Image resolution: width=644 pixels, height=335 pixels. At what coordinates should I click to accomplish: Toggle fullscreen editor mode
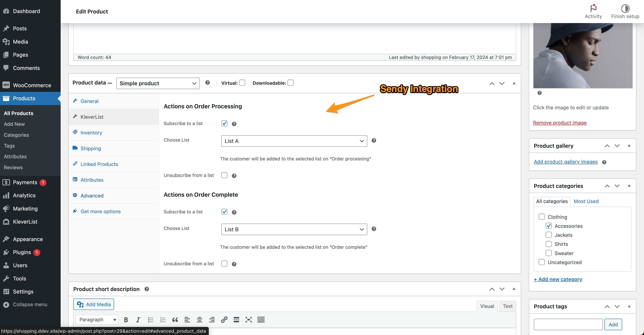(x=249, y=319)
